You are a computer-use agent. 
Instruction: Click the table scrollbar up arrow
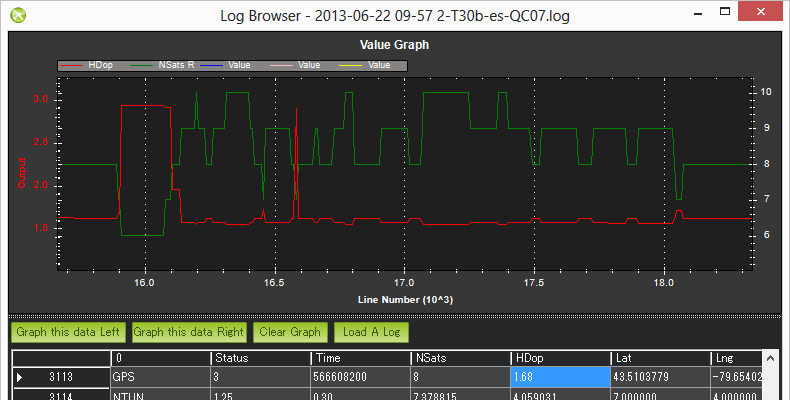pos(770,357)
